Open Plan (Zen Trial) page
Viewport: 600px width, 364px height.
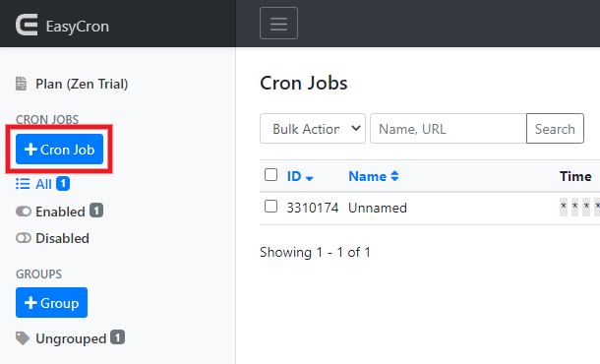(72, 84)
